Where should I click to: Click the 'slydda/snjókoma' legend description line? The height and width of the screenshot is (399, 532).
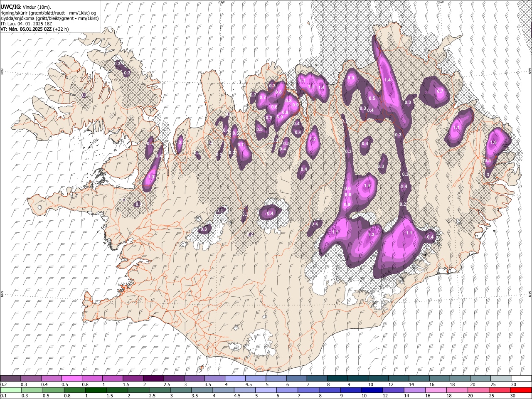pos(50,18)
